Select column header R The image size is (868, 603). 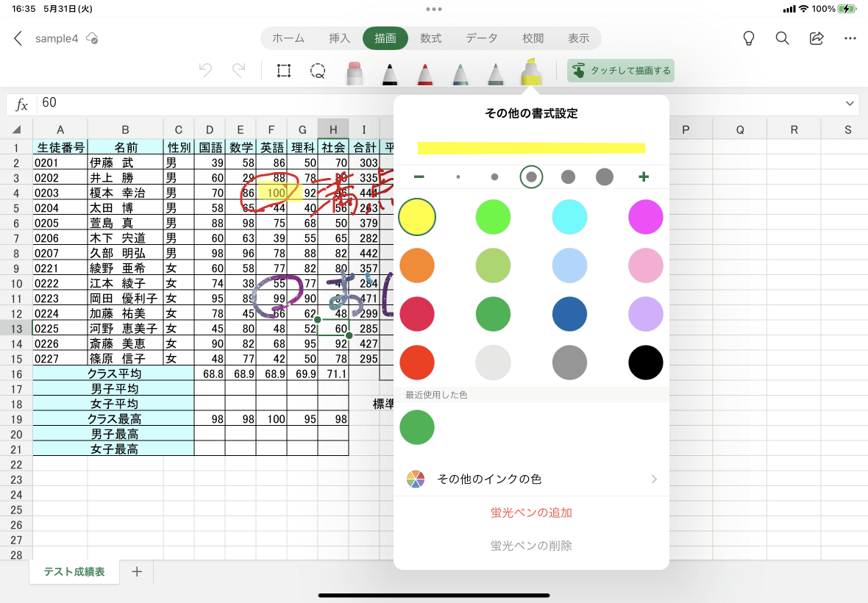click(794, 130)
